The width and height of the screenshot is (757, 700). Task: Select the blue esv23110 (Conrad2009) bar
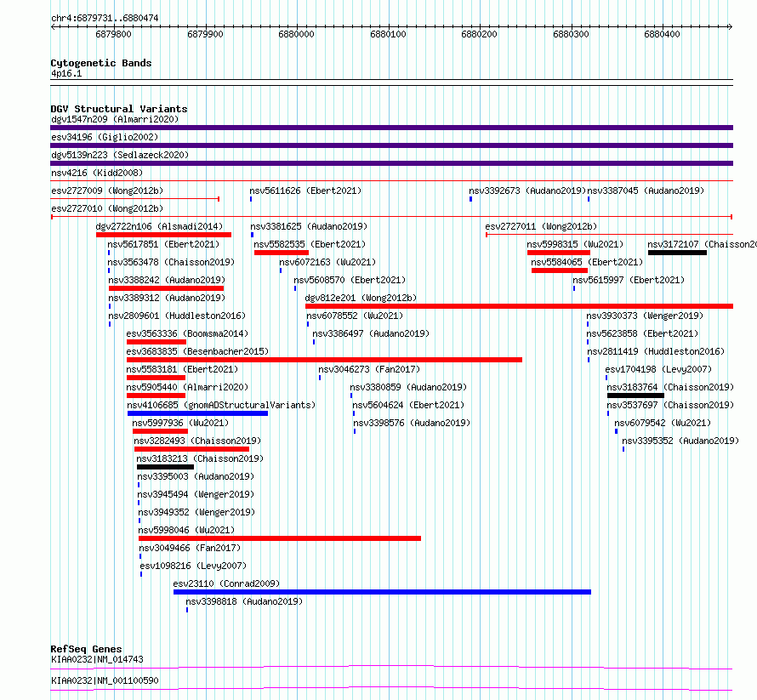coord(383,592)
